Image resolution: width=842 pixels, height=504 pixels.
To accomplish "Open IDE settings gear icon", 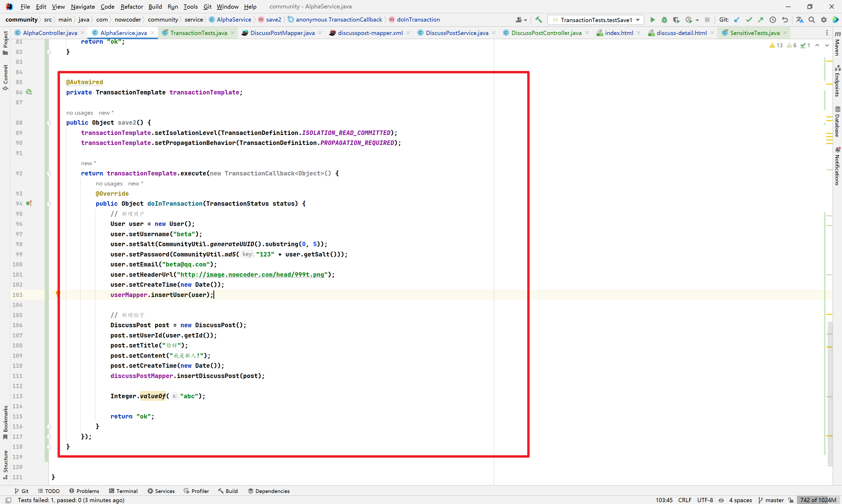I will click(824, 20).
